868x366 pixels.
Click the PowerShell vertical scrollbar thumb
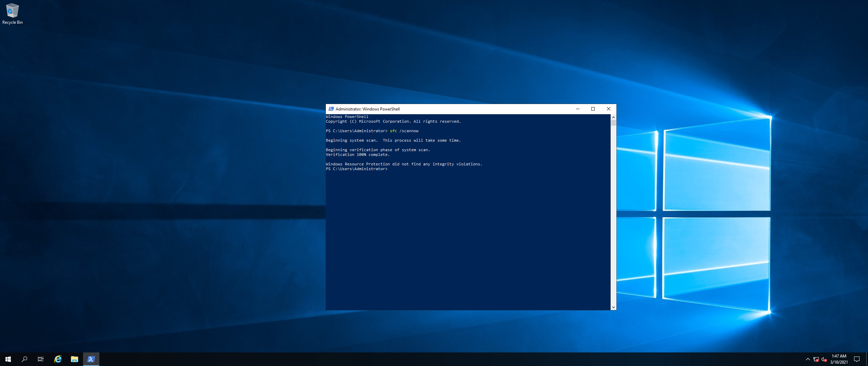[x=613, y=123]
